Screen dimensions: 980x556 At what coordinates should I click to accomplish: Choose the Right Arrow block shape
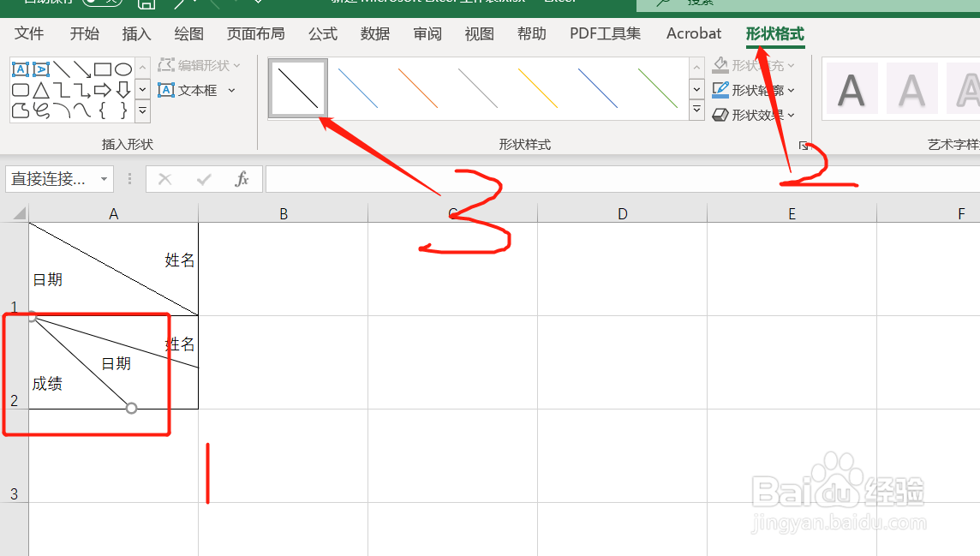[x=103, y=90]
